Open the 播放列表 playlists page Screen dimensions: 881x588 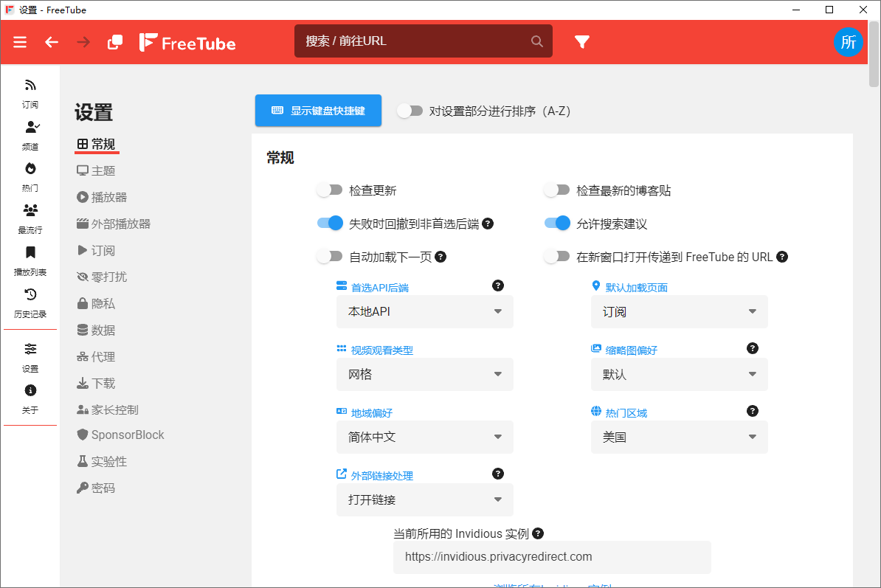pos(30,260)
